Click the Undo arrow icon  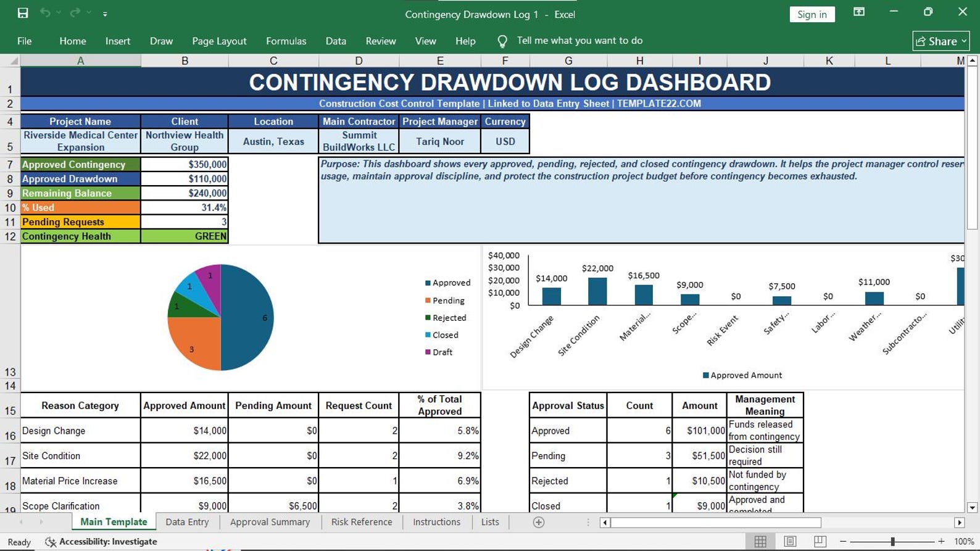pyautogui.click(x=45, y=13)
